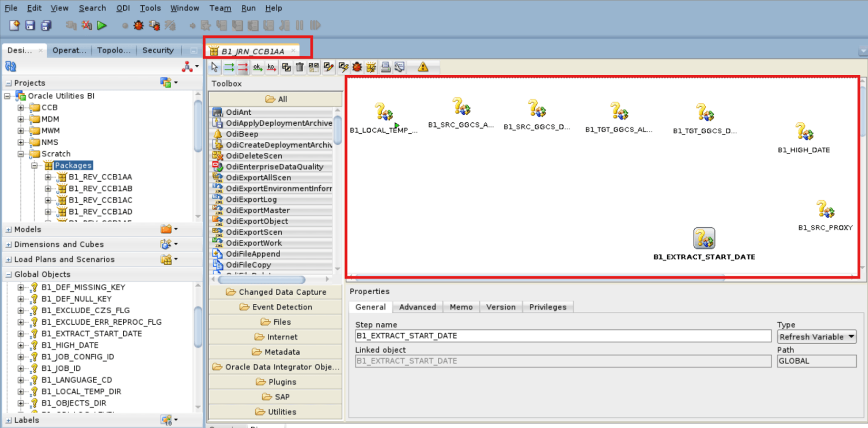Open the Plugins toolbox category

click(276, 382)
